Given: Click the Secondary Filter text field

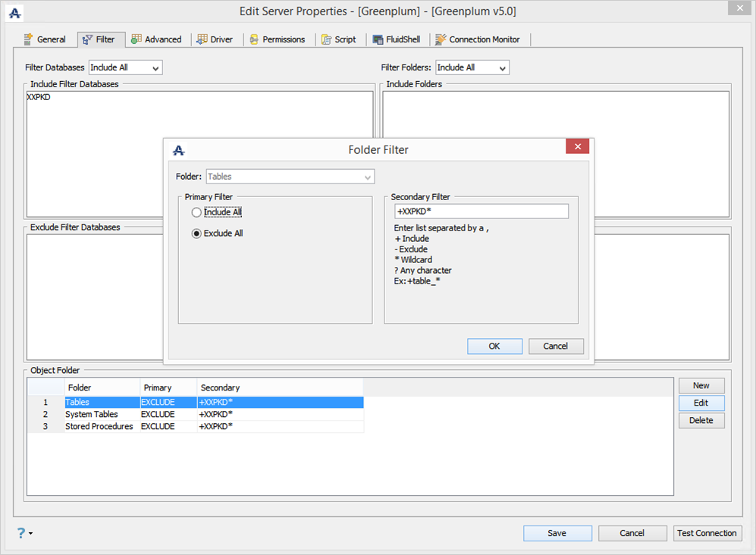Looking at the screenshot, I should [482, 212].
